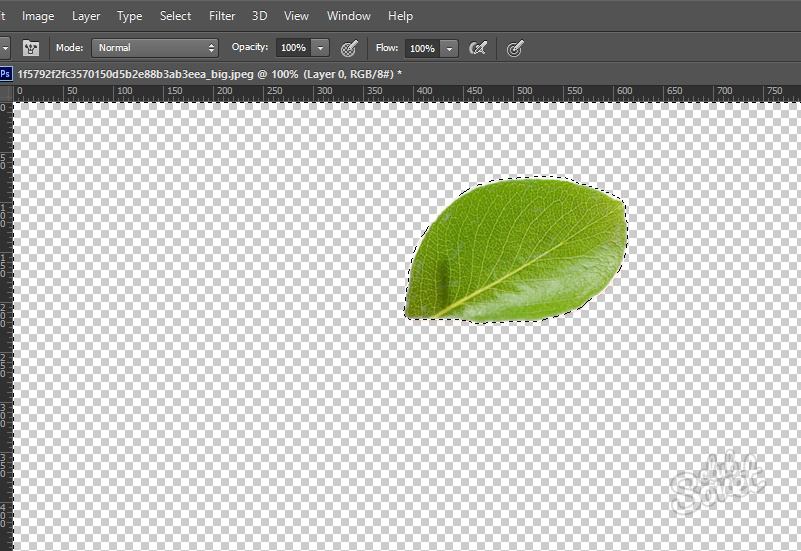Open the Type menu
Image resolution: width=801 pixels, height=551 pixels.
[x=129, y=16]
